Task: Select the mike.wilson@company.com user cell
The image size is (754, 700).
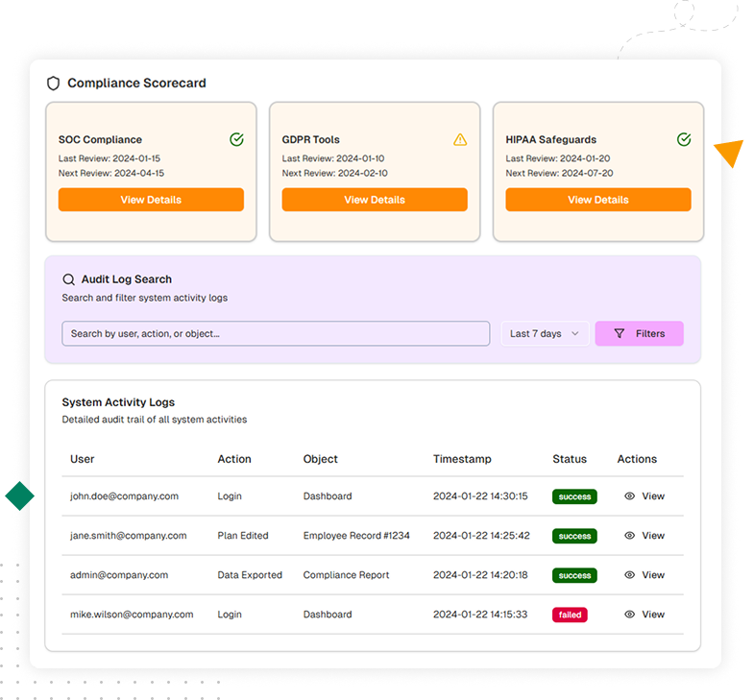Action: [132, 615]
